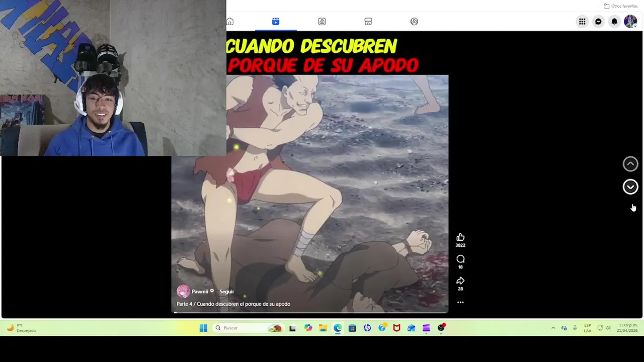Show hidden system tray icons
This screenshot has height=362, width=644.
click(553, 328)
